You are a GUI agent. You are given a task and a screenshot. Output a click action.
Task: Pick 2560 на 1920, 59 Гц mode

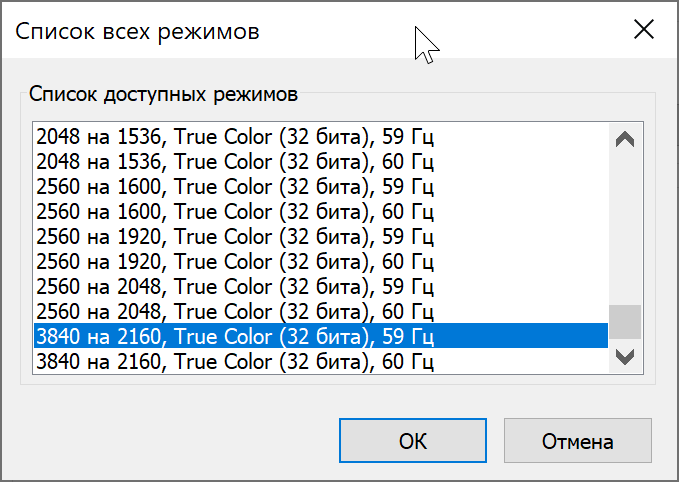pyautogui.click(x=235, y=236)
